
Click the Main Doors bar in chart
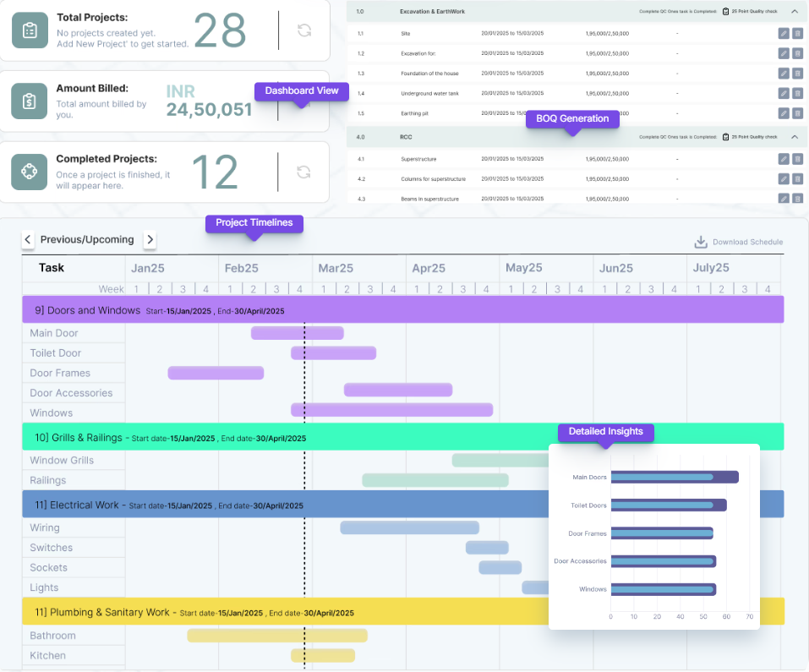tap(674, 478)
